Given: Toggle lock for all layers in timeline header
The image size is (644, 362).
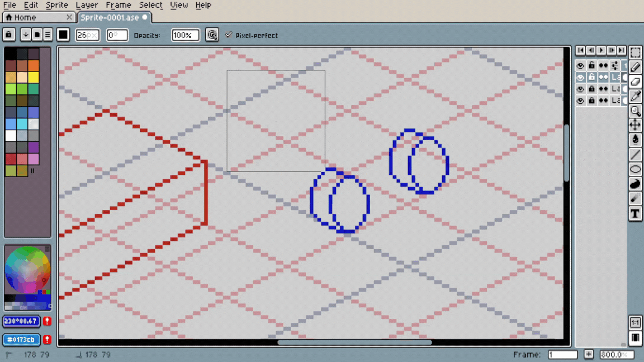Looking at the screenshot, I should coord(591,66).
